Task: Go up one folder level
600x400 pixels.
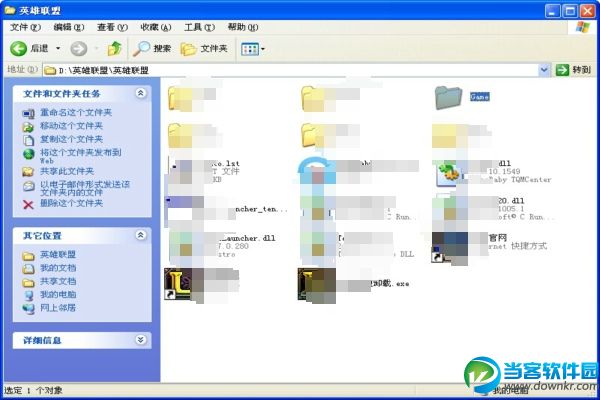Action: pyautogui.click(x=114, y=49)
